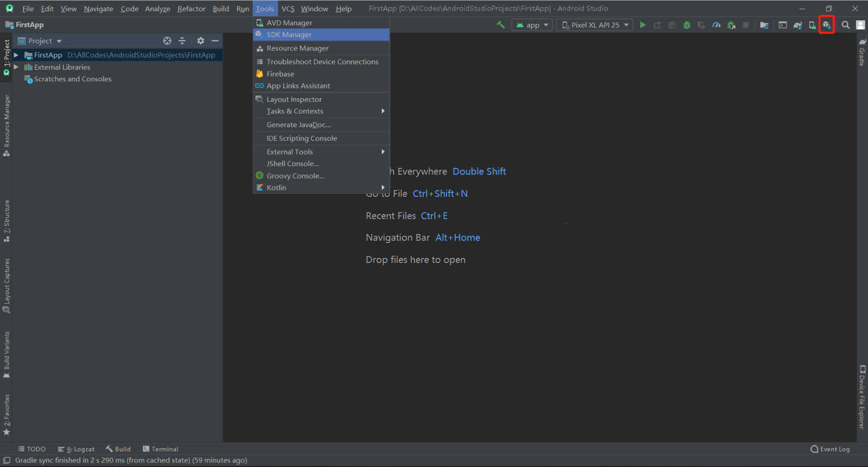
Task: Open the File menu
Action: pyautogui.click(x=28, y=9)
